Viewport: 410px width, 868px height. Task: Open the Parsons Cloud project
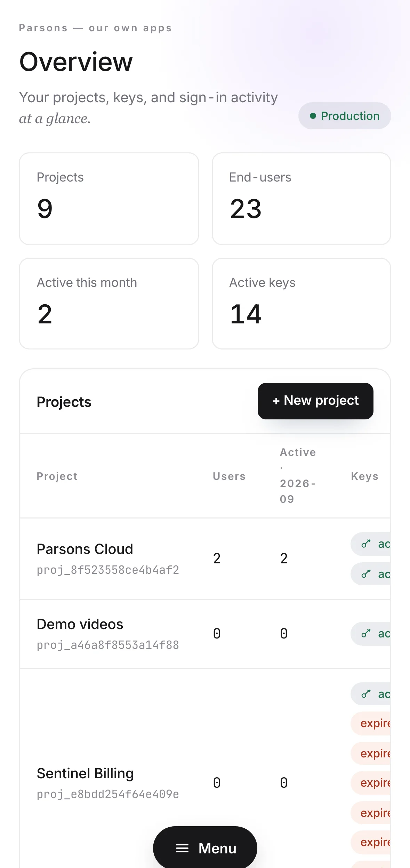point(85,549)
